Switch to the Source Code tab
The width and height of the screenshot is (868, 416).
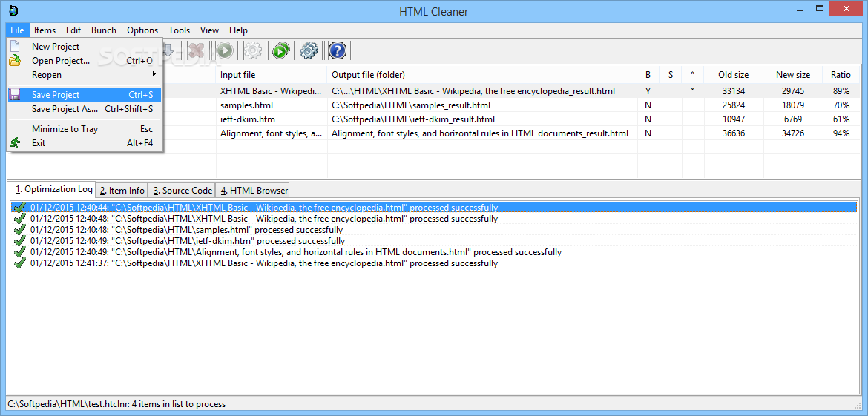point(183,191)
